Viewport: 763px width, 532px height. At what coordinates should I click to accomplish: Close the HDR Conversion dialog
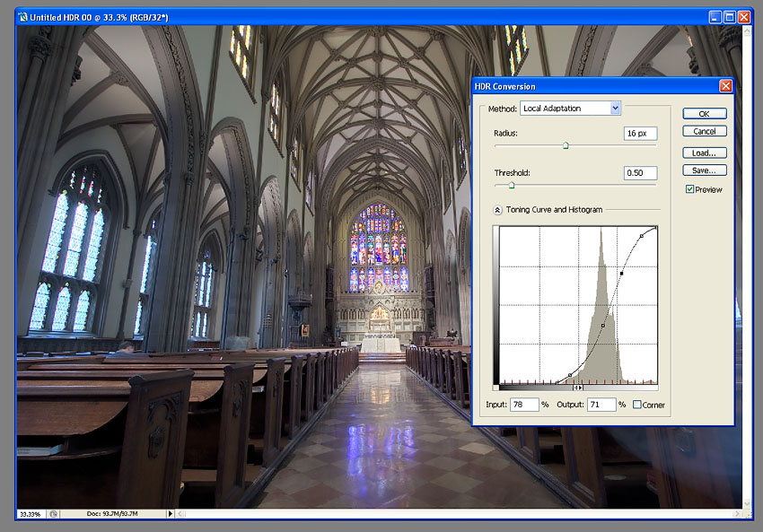(x=725, y=86)
